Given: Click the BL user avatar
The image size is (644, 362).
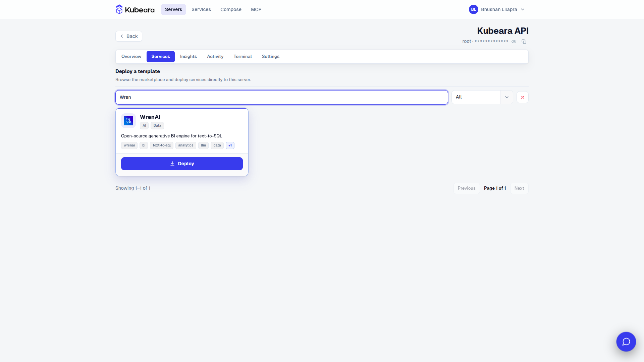Looking at the screenshot, I should point(473,9).
